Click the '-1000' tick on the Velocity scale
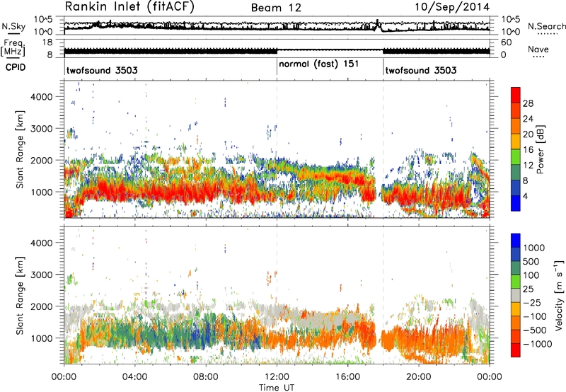The image size is (566, 392). 537,344
